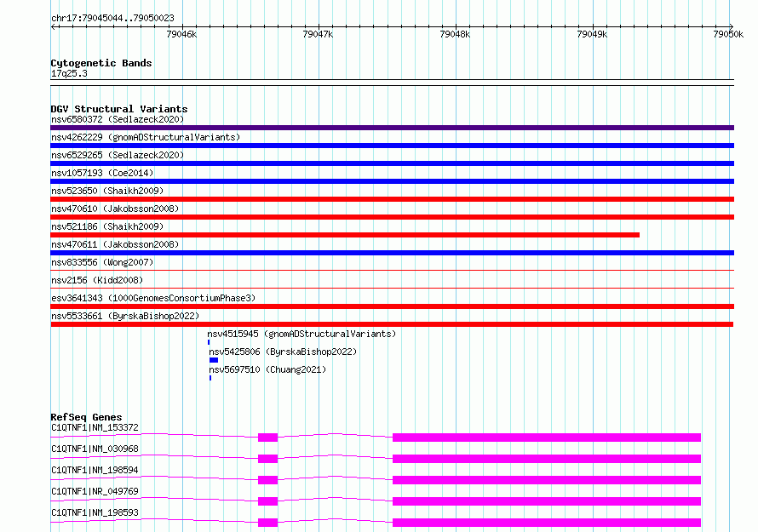Click large exon of C1QTNF1|NM_030968

[547, 459]
